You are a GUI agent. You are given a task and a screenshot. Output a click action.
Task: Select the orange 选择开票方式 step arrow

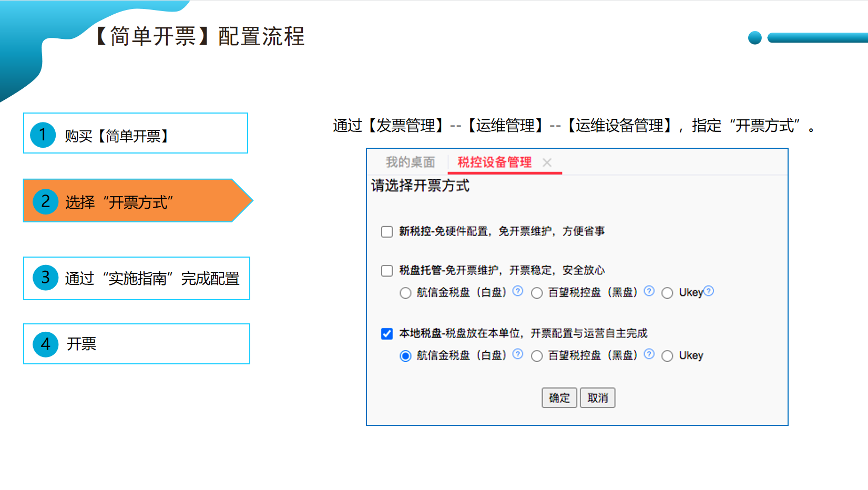tap(138, 200)
